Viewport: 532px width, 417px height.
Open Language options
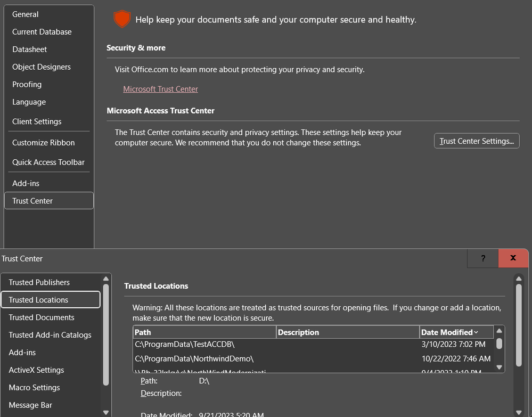[x=29, y=102]
